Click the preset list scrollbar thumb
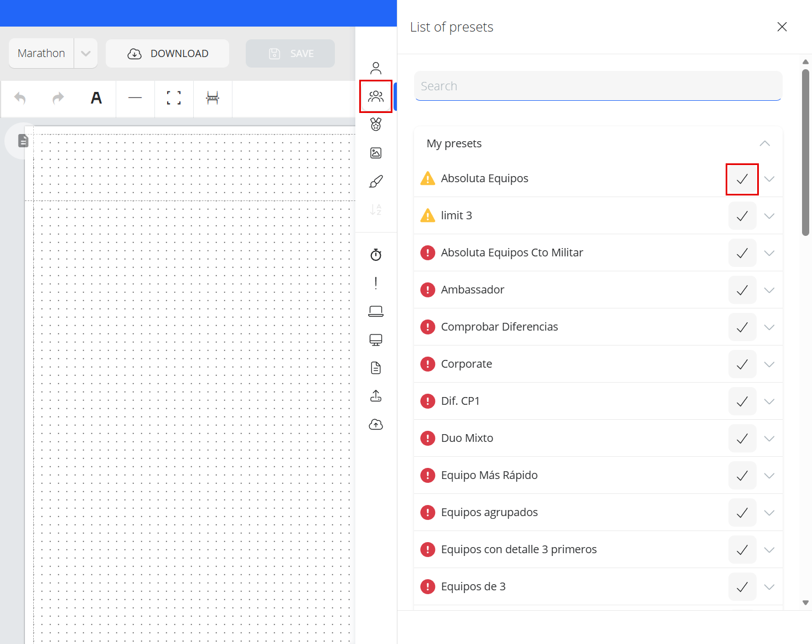Image resolution: width=812 pixels, height=644 pixels. [806, 152]
